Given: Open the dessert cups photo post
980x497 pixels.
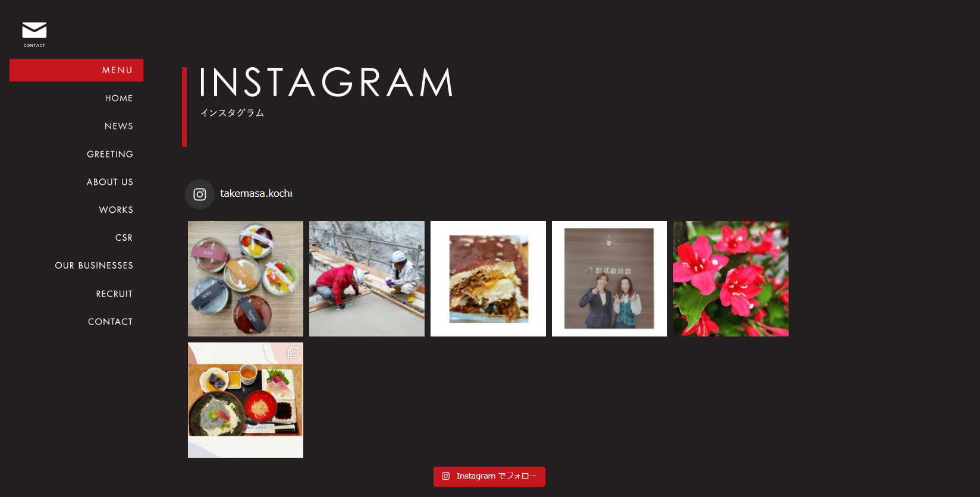Looking at the screenshot, I should pyautogui.click(x=246, y=279).
